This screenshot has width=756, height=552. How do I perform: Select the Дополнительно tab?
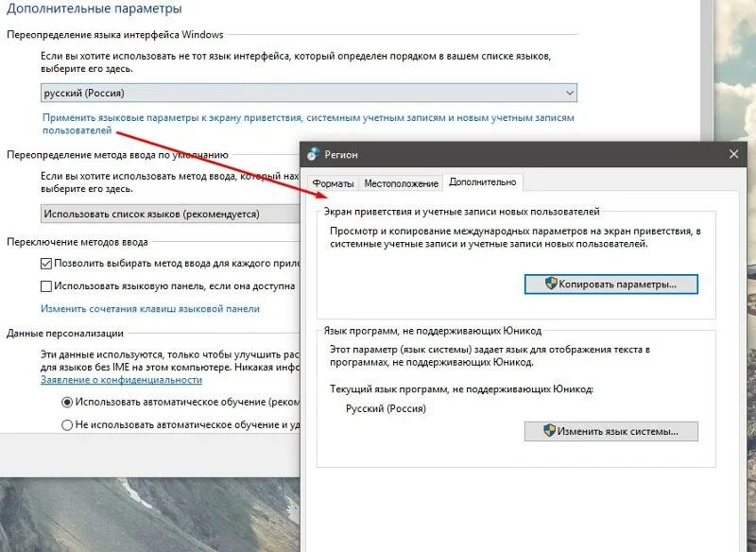482,182
